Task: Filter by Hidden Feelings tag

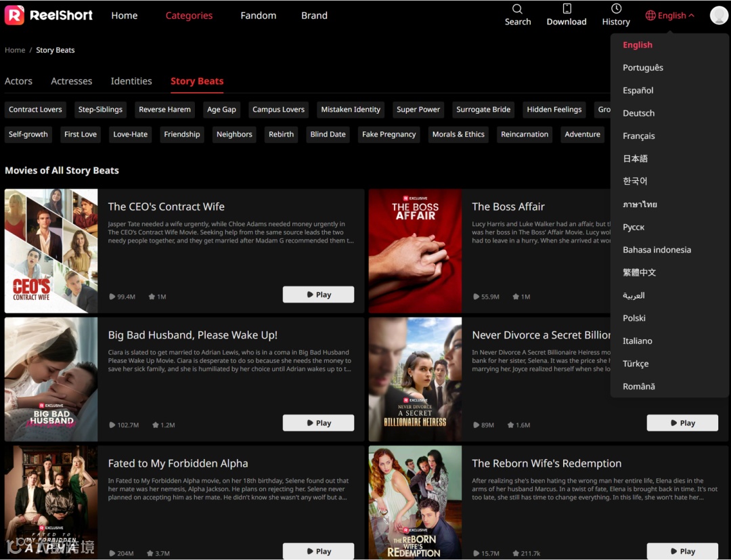Action: tap(554, 110)
